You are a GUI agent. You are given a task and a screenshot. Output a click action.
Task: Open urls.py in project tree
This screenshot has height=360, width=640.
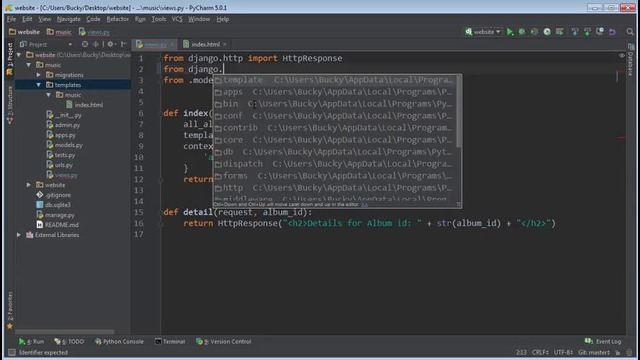coord(60,165)
